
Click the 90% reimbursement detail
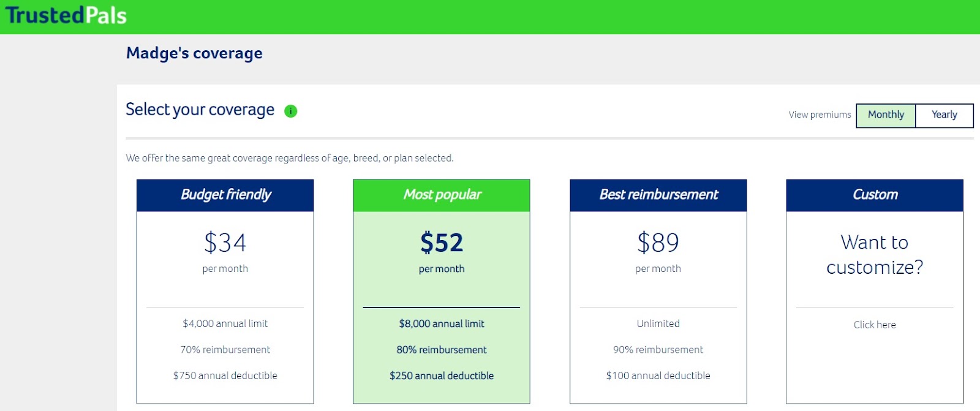658,350
